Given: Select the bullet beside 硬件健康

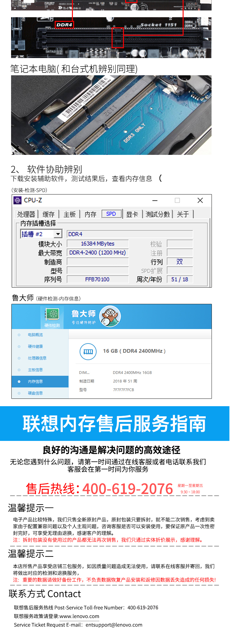Looking at the screenshot, I should tap(19, 347).
